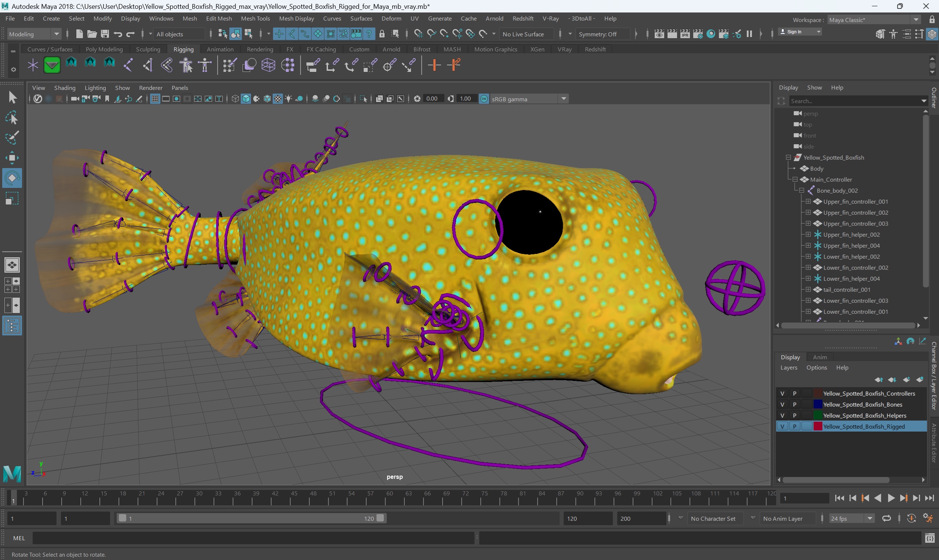Save the scene with the disk icon
Viewport: 939px width, 560px height.
click(x=105, y=34)
